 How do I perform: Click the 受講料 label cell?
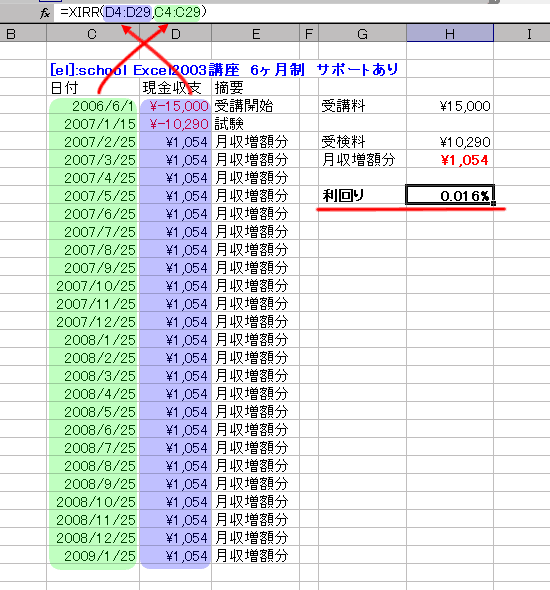coord(362,106)
